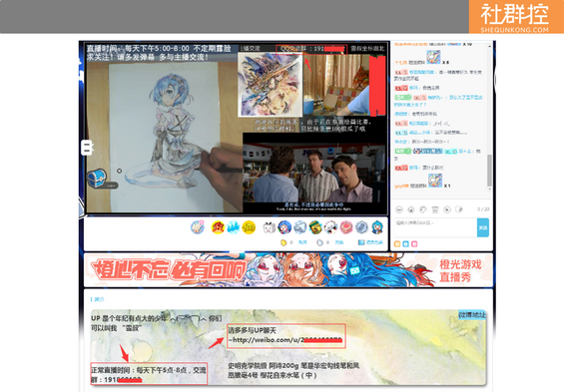Click the blue link next to gold coin count

[302, 242]
